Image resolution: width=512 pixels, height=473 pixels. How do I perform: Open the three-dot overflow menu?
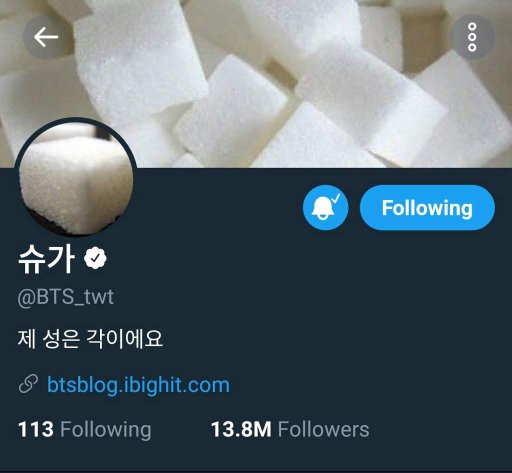472,37
